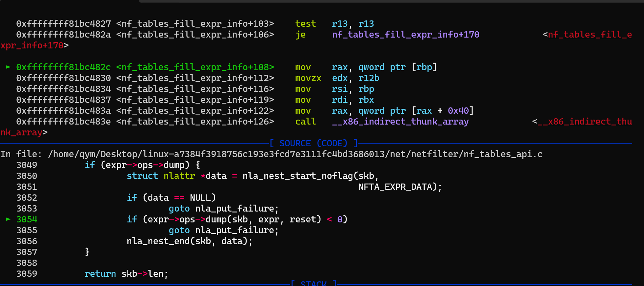Image resolution: width=644 pixels, height=286 pixels.
Task: Click 'qword ptr [rax + 0x40]' operand
Action: (416, 111)
